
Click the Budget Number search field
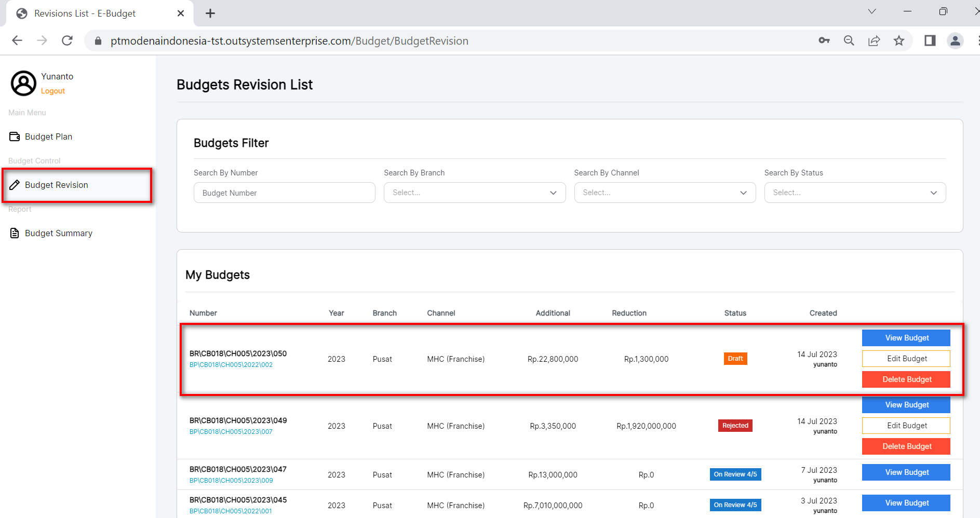pyautogui.click(x=284, y=193)
